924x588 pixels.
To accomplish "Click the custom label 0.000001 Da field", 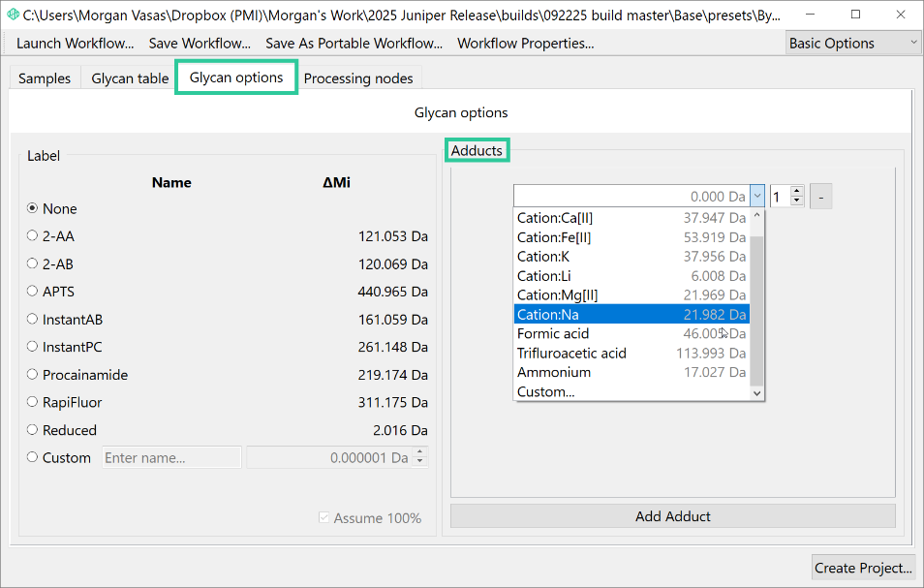I will click(x=330, y=457).
